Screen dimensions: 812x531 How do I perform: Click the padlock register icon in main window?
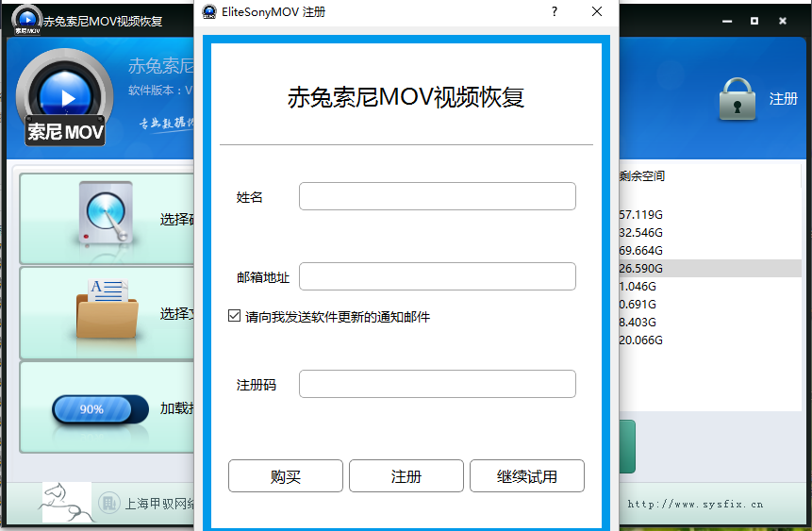click(737, 99)
